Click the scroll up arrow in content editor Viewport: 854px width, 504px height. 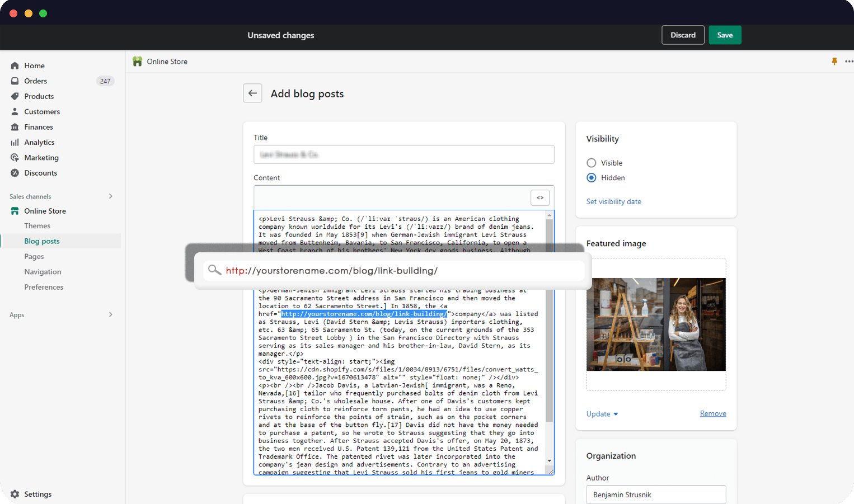coord(550,215)
